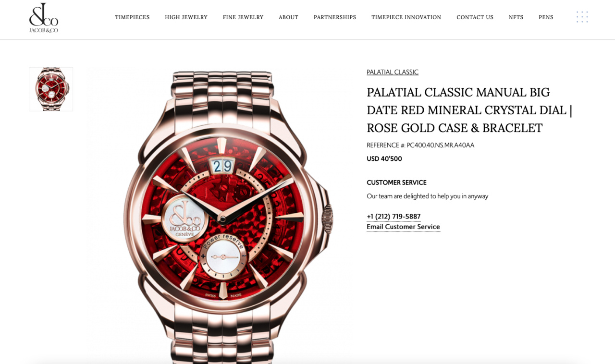Viewport: 615px width, 364px height.
Task: Click the Jacob & Co logo
Action: point(44,18)
